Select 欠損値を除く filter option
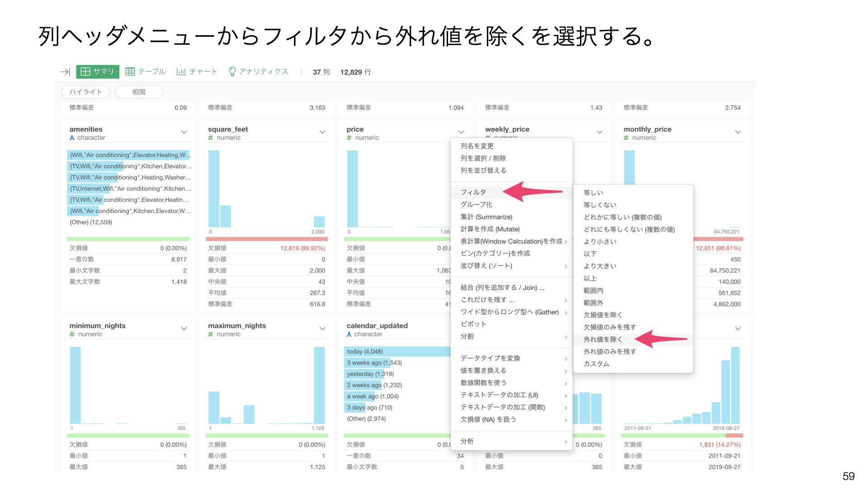The width and height of the screenshot is (868, 488). [633, 315]
